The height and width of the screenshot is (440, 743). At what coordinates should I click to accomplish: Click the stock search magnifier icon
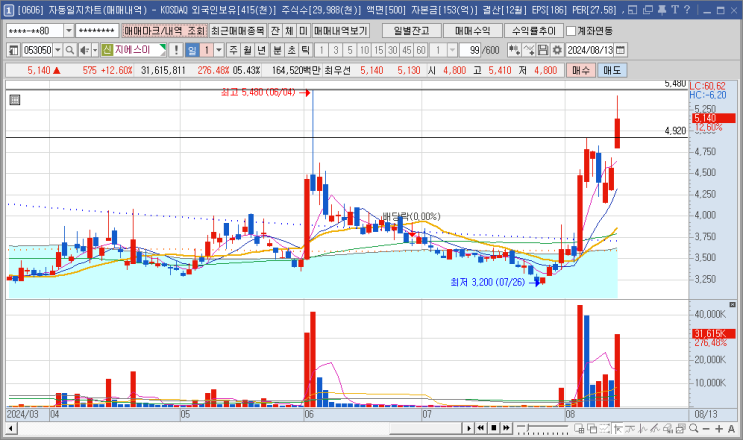70,50
